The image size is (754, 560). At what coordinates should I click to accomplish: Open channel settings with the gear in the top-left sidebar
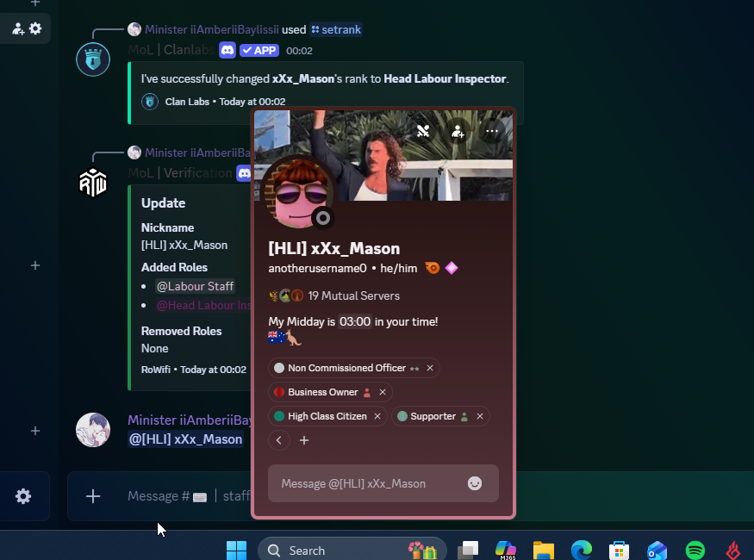[x=35, y=28]
